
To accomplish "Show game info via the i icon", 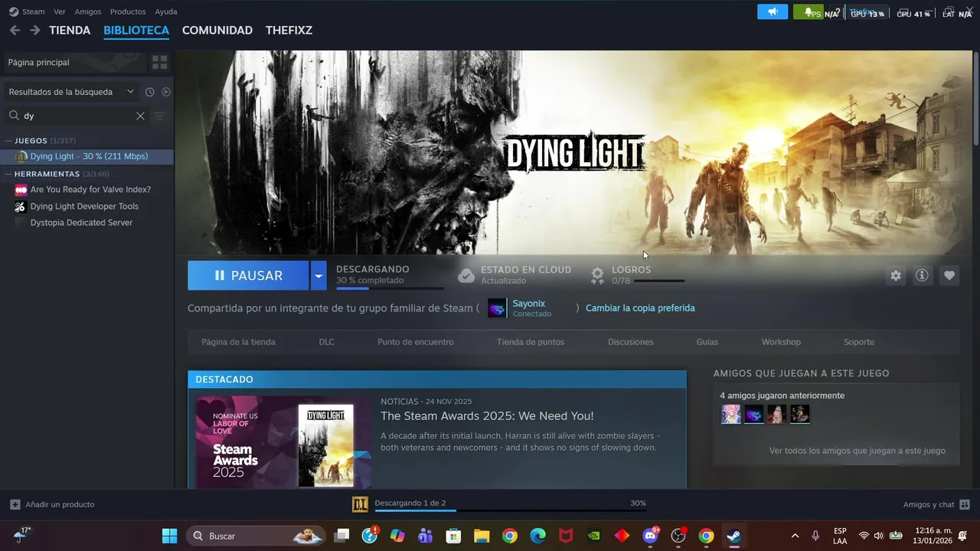I will [x=922, y=275].
